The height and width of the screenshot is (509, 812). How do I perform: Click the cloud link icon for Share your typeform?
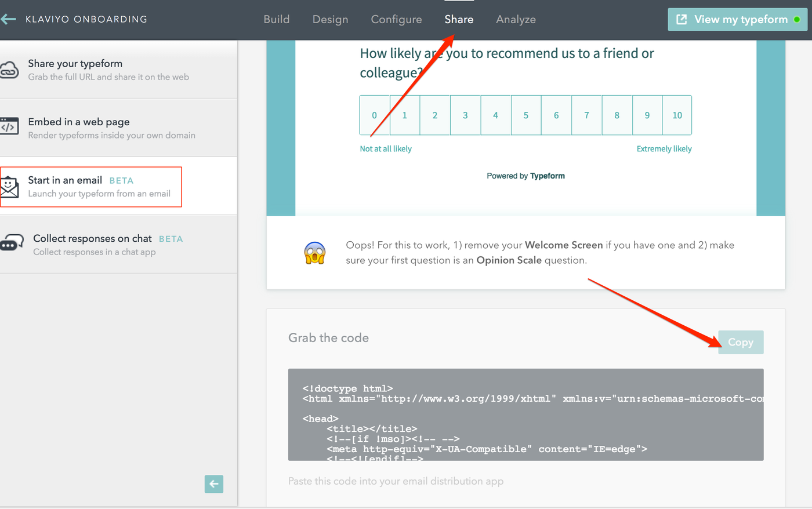pos(9,70)
